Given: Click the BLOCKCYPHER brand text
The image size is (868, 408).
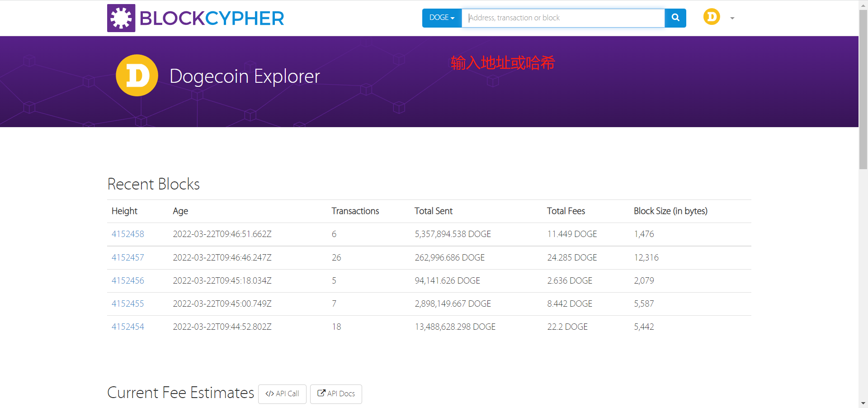Looking at the screenshot, I should coord(212,19).
